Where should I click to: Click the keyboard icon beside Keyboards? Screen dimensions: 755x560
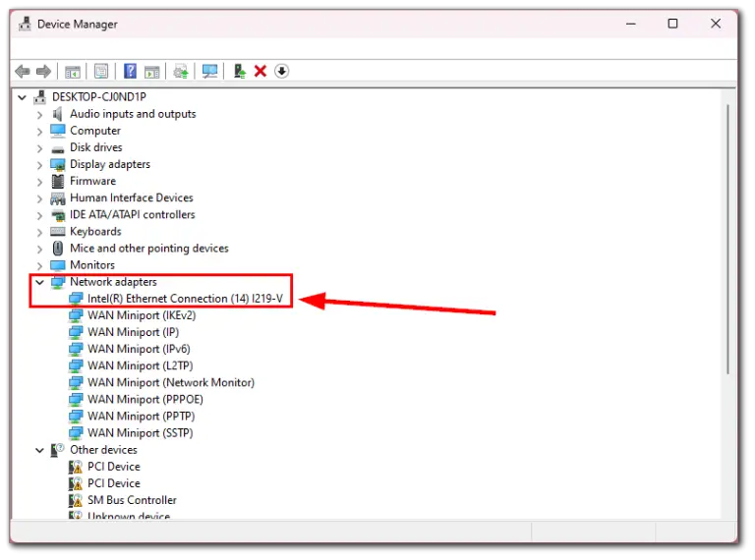coord(58,232)
